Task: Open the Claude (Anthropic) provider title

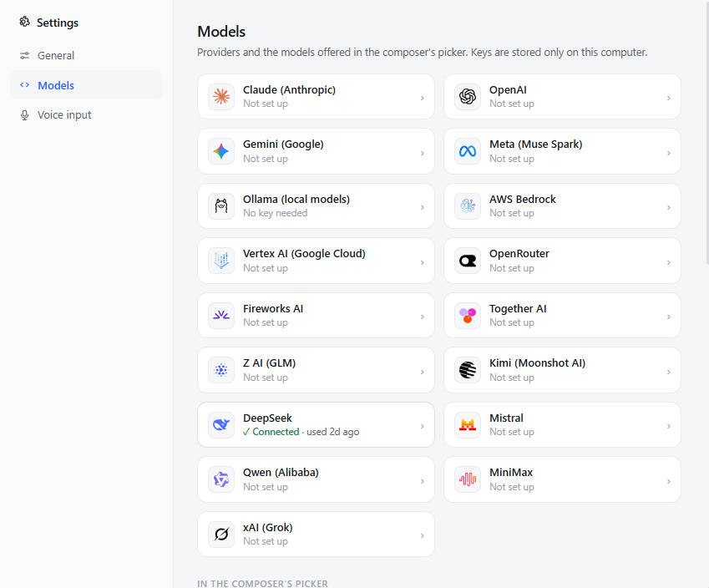Action: pyautogui.click(x=290, y=90)
